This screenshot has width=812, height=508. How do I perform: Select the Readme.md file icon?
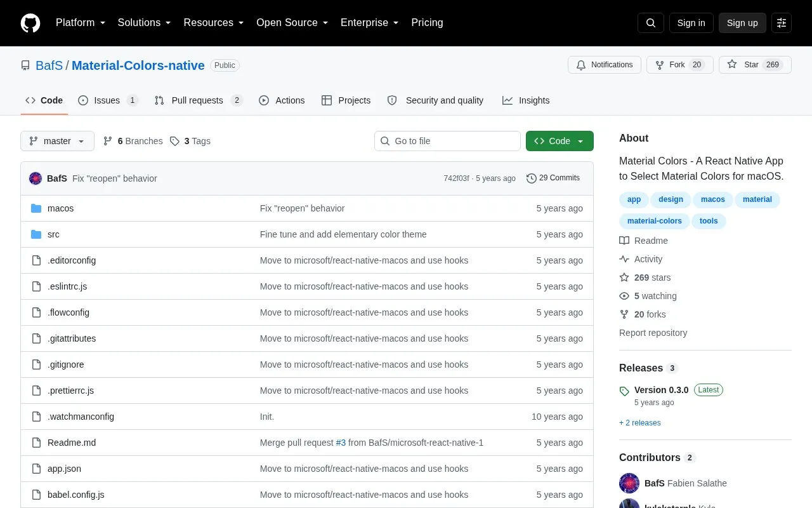pyautogui.click(x=36, y=443)
